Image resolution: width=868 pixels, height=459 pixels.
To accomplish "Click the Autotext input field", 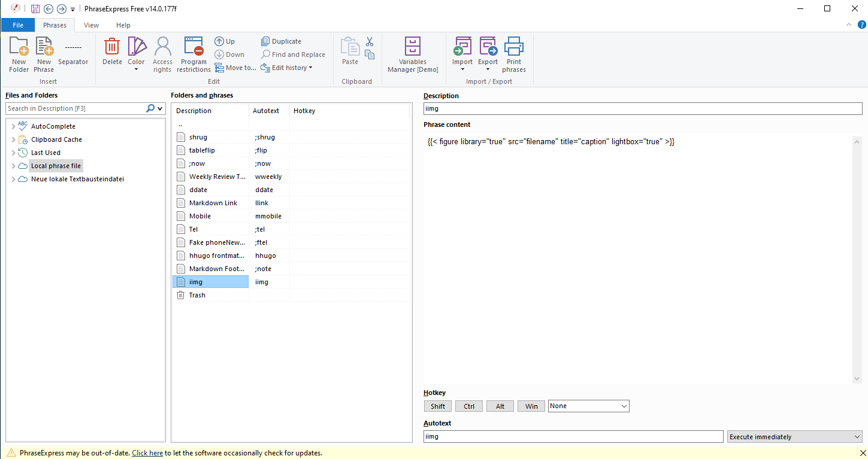I will coord(573,437).
